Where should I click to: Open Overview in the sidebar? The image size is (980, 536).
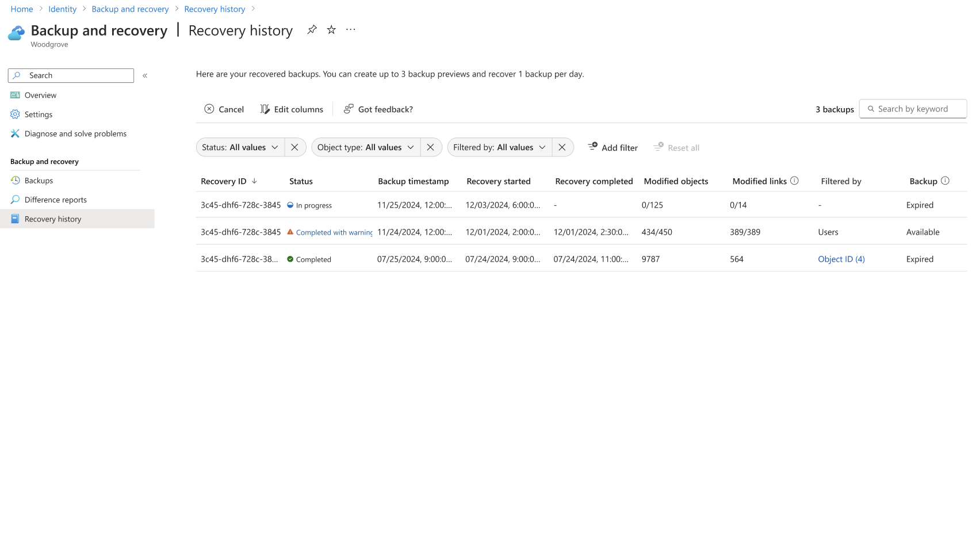[40, 95]
